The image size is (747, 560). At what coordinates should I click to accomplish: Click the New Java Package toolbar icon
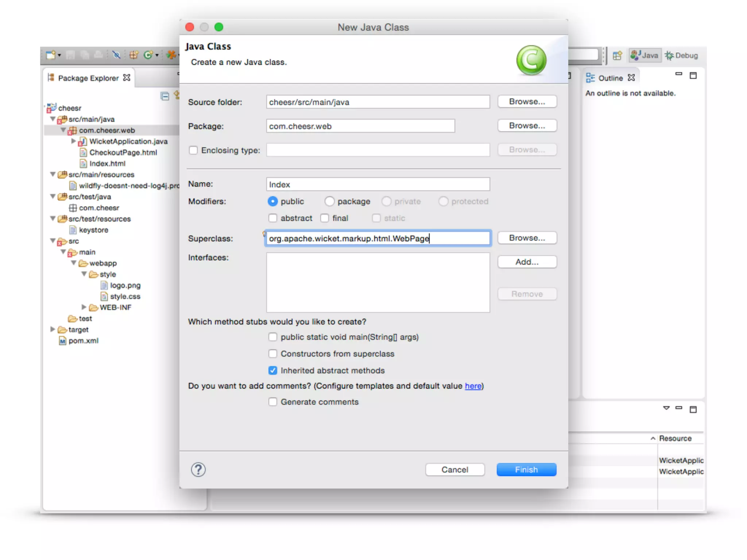pyautogui.click(x=134, y=55)
